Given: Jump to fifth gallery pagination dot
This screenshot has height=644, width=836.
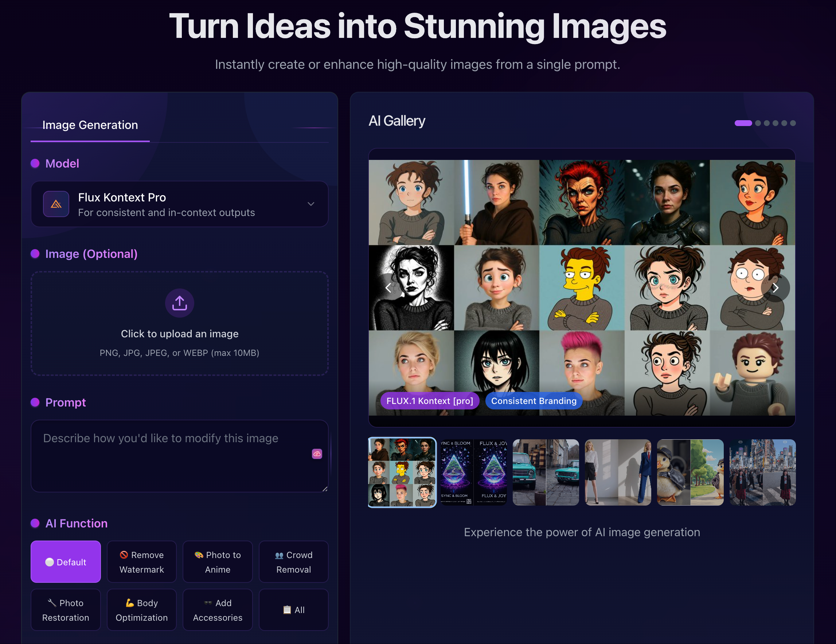Looking at the screenshot, I should (x=784, y=123).
